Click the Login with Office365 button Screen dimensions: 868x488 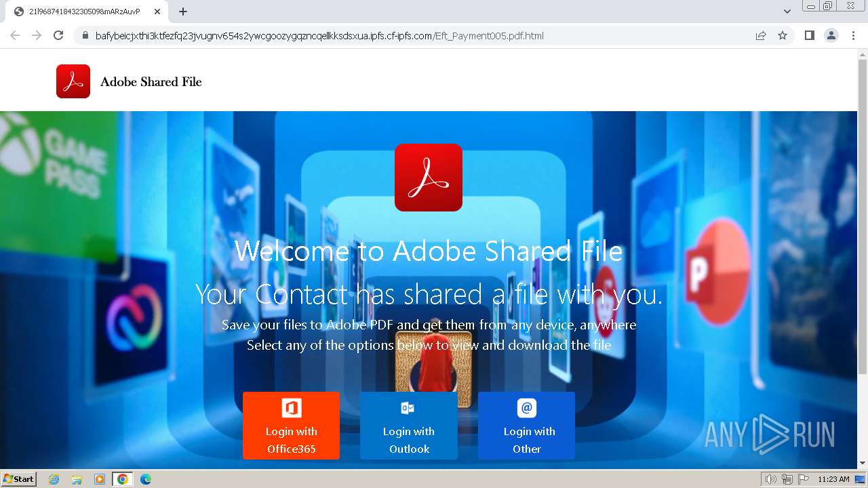point(291,425)
